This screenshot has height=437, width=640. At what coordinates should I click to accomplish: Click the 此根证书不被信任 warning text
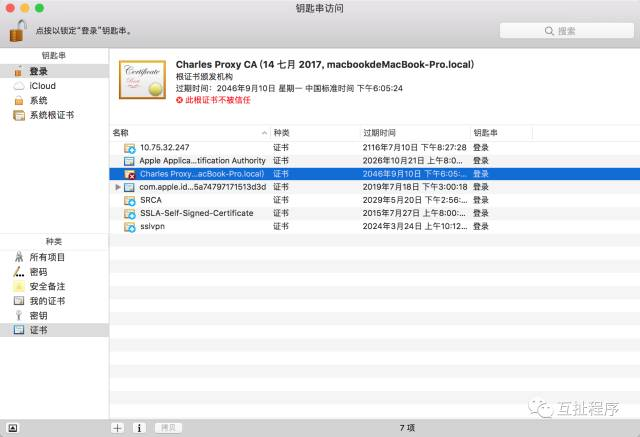[218, 100]
